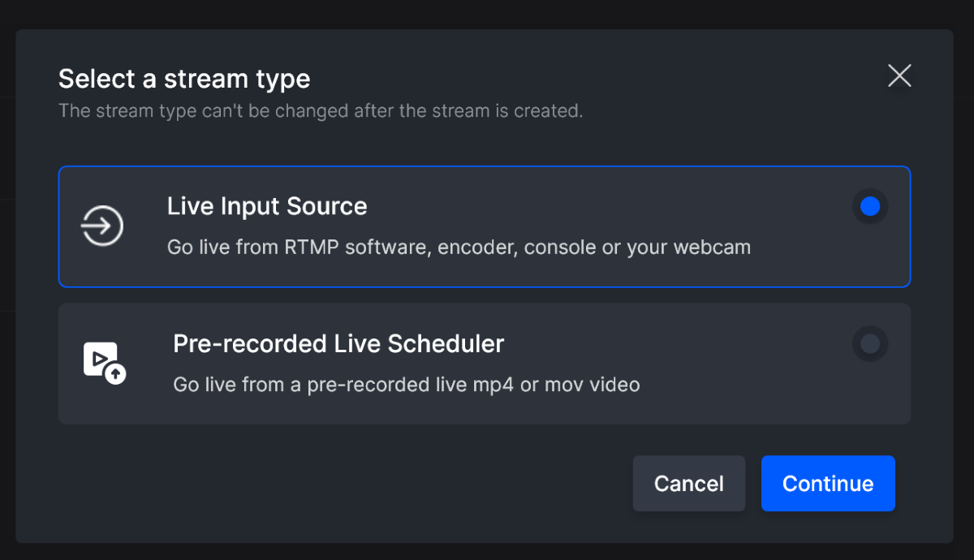
Task: Click the upload arrow badge on the video icon
Action: [x=117, y=375]
